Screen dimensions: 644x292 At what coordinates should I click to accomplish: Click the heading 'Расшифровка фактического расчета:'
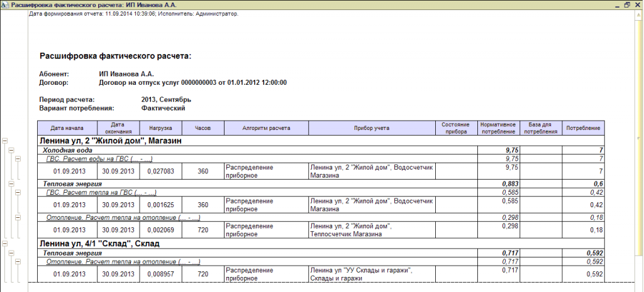pos(116,56)
